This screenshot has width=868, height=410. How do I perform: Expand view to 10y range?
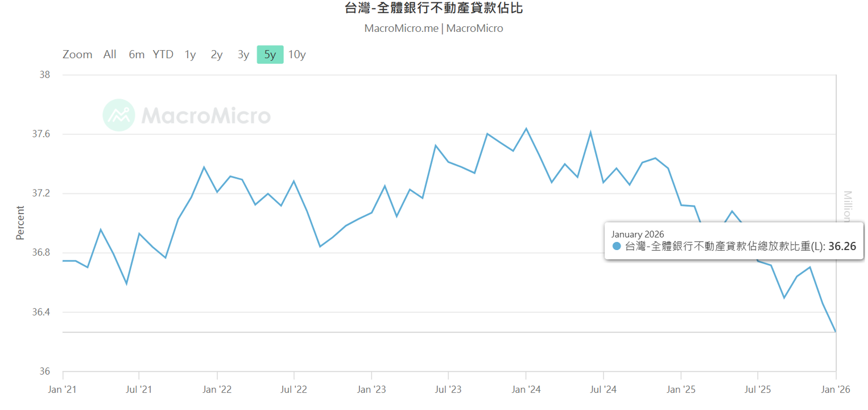297,55
